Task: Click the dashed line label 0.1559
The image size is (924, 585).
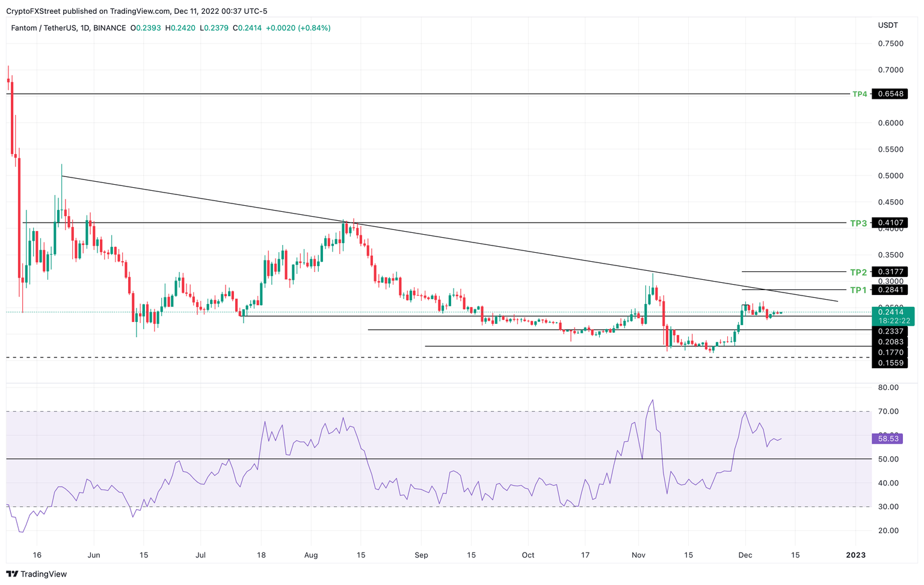Action: [890, 362]
